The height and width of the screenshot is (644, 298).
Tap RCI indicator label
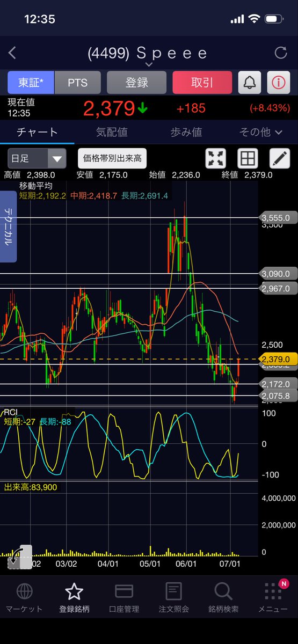pos(10,412)
